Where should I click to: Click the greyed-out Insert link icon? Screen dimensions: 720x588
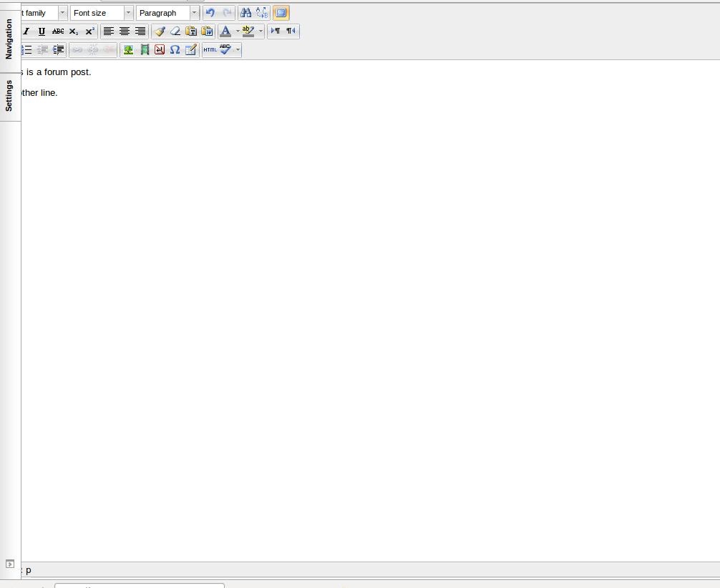coord(77,50)
